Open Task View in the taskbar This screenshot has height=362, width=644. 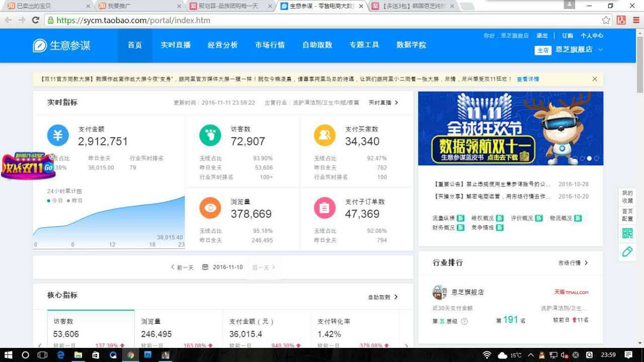[x=43, y=355]
